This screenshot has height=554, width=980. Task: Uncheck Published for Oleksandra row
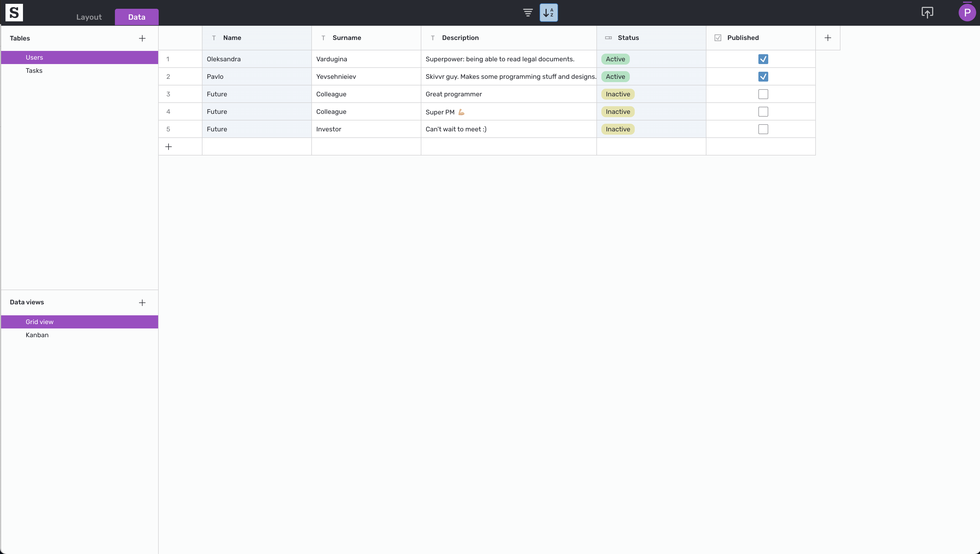click(x=763, y=59)
